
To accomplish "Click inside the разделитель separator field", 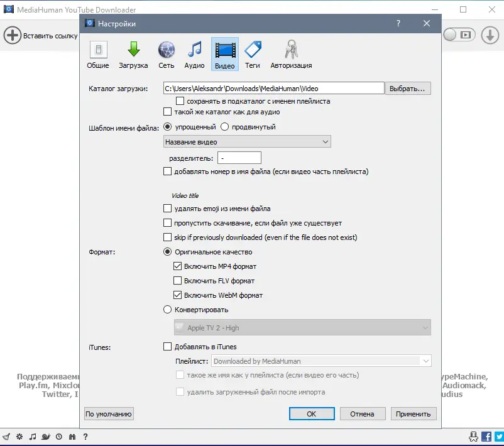I will pos(239,157).
